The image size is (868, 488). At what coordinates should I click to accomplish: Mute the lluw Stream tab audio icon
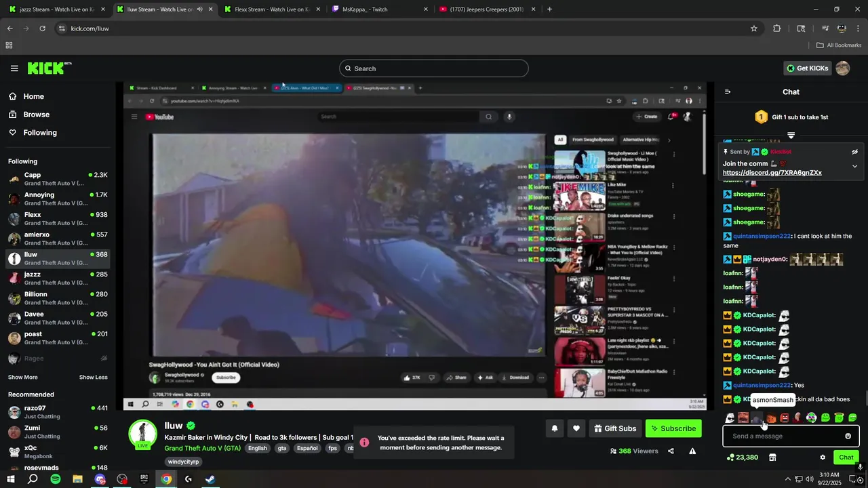point(199,9)
